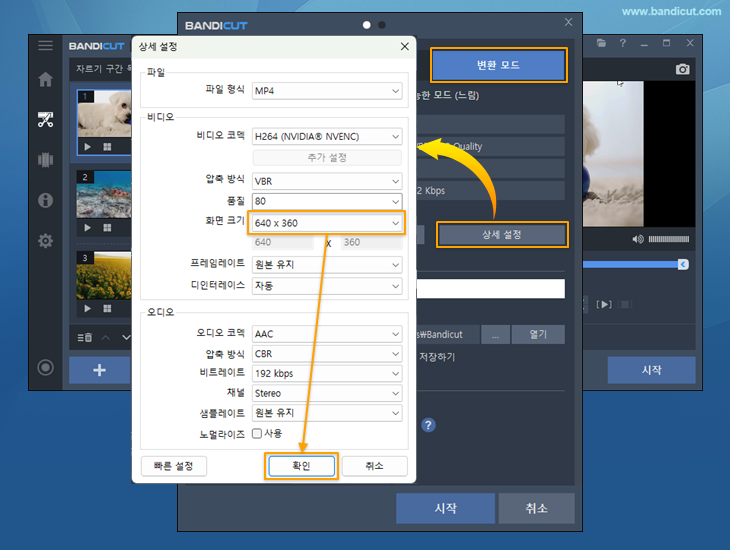Open file folder icon in main window titlebar
The height and width of the screenshot is (550, 730).
click(x=602, y=43)
